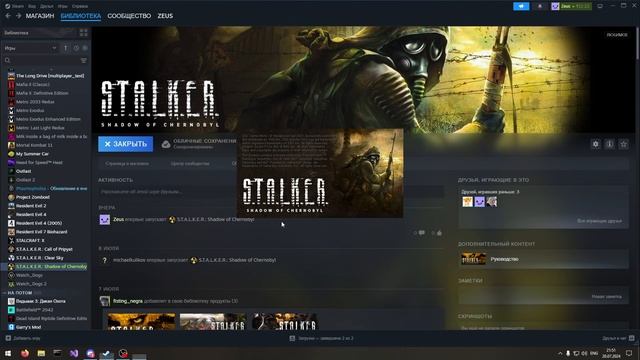Open Все играющие друзья link
The width and height of the screenshot is (640, 360).
click(x=600, y=221)
